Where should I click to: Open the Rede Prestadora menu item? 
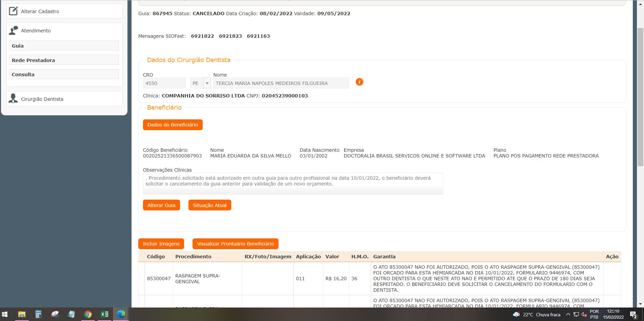(64, 60)
